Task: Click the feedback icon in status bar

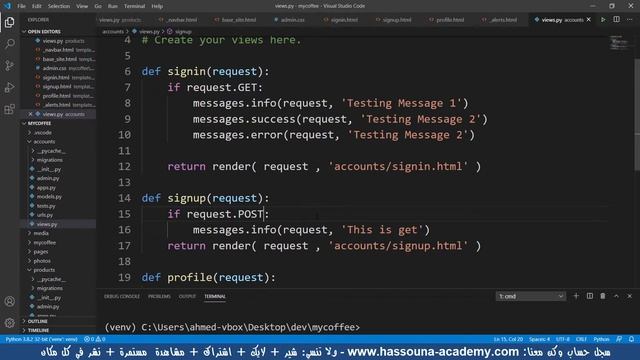Action: (x=619, y=339)
